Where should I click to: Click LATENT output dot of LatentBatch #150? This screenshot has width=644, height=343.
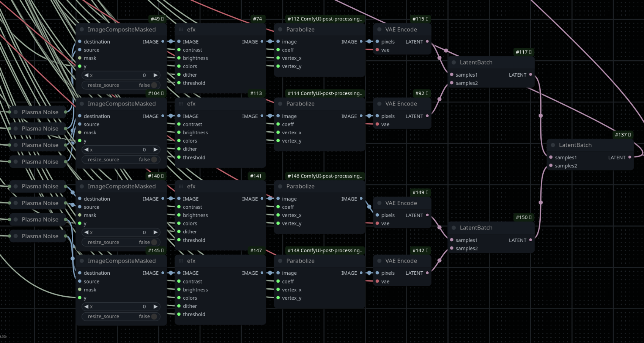click(x=531, y=240)
